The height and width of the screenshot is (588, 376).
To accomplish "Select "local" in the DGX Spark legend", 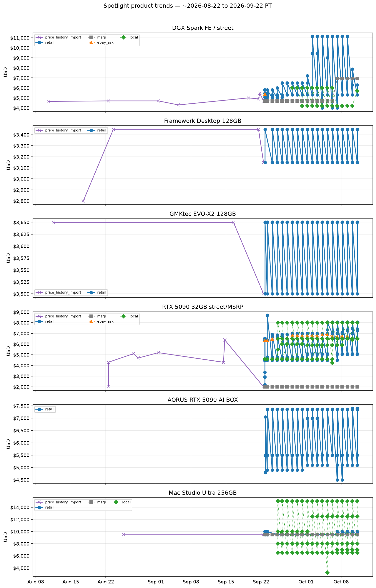I will click(x=134, y=37).
